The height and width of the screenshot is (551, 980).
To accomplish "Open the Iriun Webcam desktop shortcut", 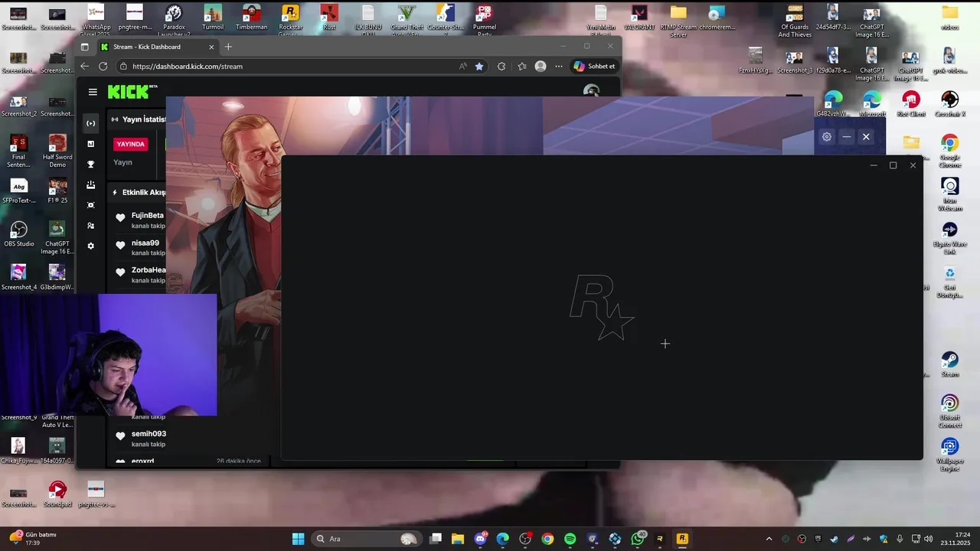I will pyautogui.click(x=949, y=195).
